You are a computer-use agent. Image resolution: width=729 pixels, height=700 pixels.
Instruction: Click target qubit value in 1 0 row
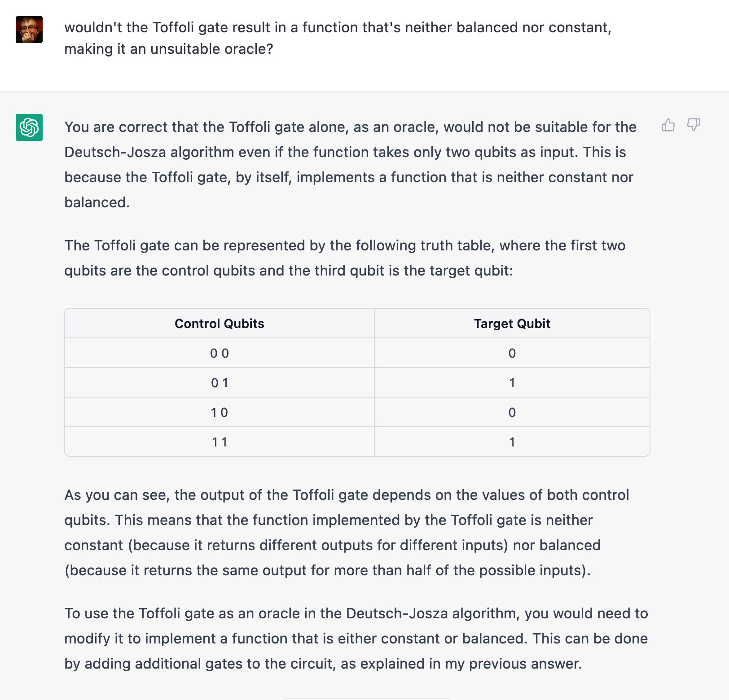click(x=512, y=412)
